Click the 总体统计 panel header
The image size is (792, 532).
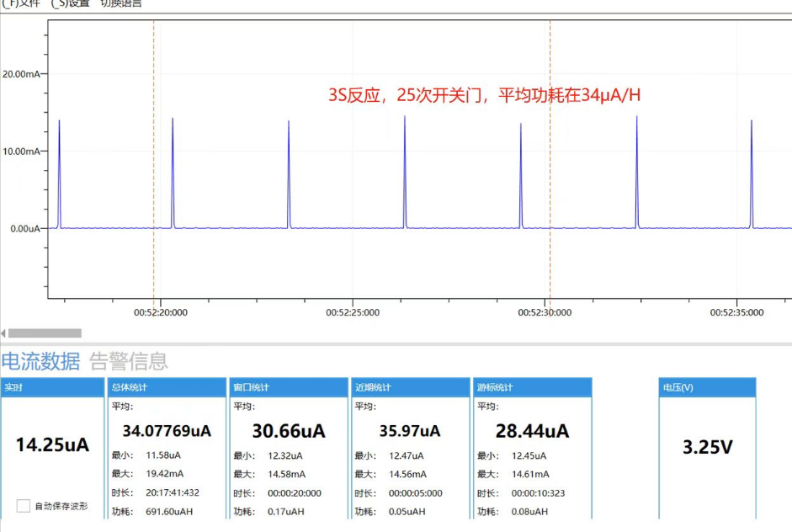click(167, 387)
